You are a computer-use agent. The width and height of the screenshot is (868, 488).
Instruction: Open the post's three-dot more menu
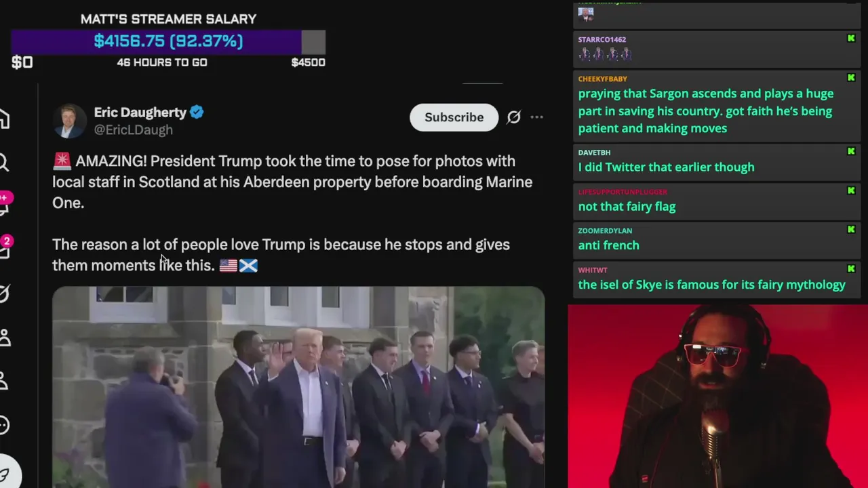tap(536, 117)
